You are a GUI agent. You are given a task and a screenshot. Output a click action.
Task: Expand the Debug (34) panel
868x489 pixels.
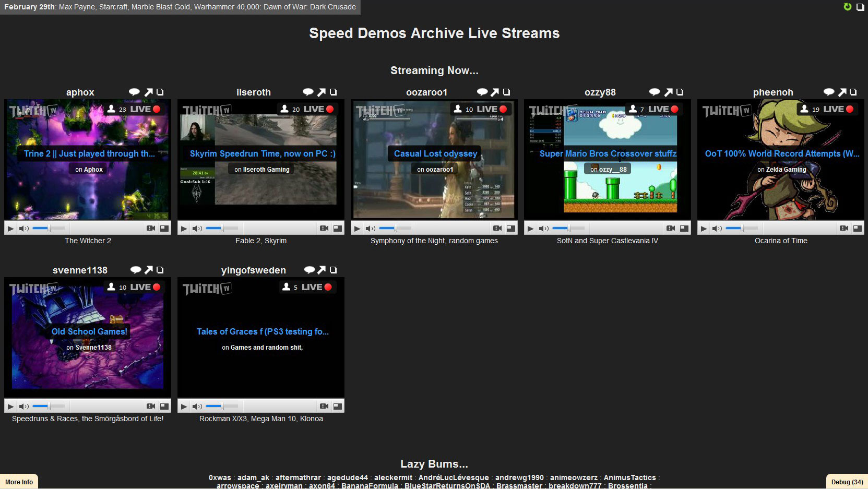tap(847, 482)
